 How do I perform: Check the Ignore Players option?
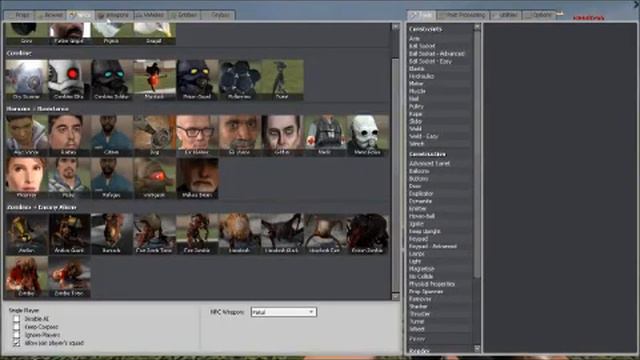click(16, 335)
